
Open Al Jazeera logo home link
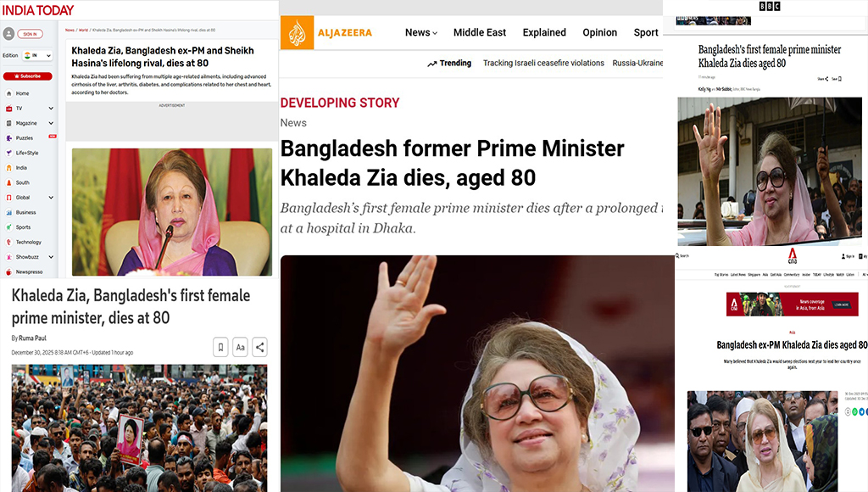(326, 33)
